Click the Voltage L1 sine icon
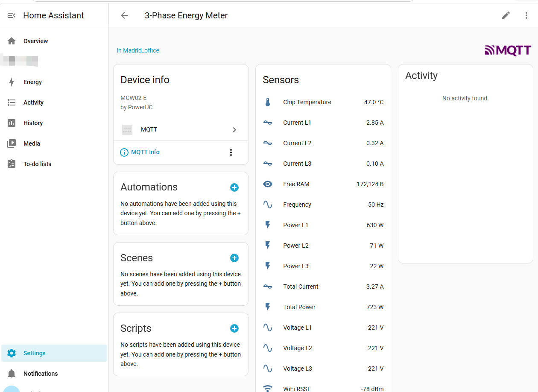Screen dimensions: 538x392 coord(268,328)
